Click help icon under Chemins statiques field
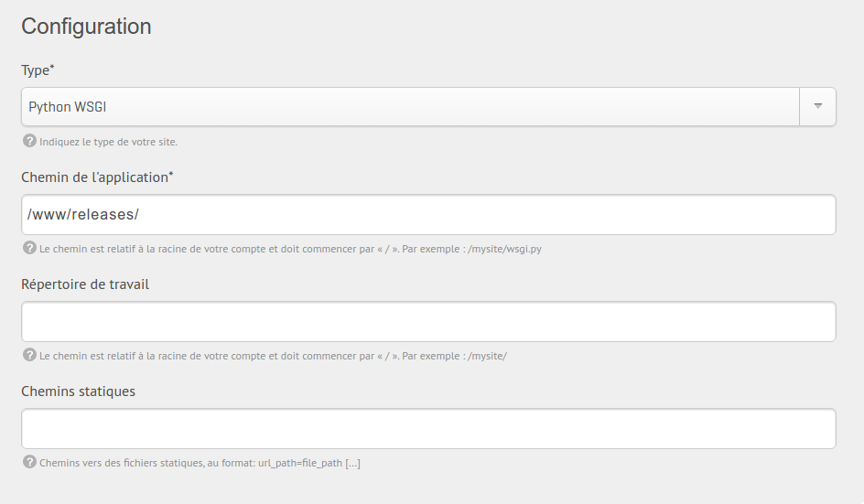Viewport: 864px width, 504px height. [x=29, y=462]
